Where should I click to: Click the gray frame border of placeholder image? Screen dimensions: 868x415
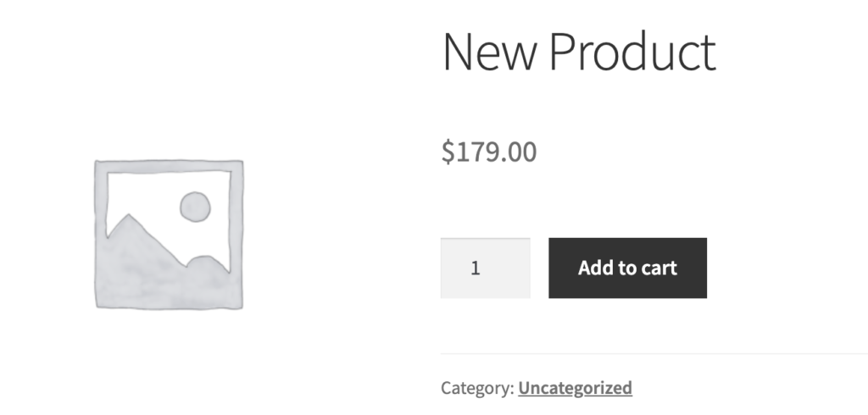(169, 165)
